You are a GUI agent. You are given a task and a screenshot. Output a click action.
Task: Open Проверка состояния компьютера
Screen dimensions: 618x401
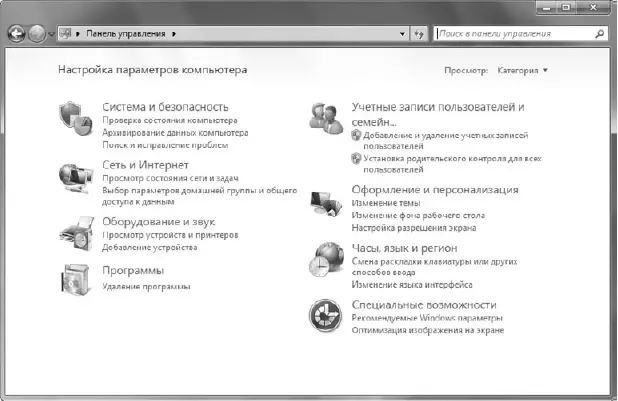(170, 120)
